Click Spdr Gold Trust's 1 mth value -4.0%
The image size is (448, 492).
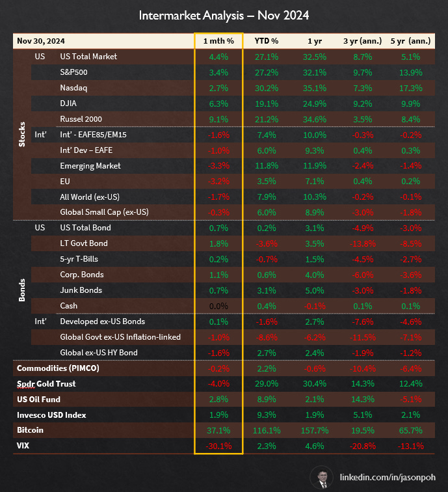pos(218,384)
